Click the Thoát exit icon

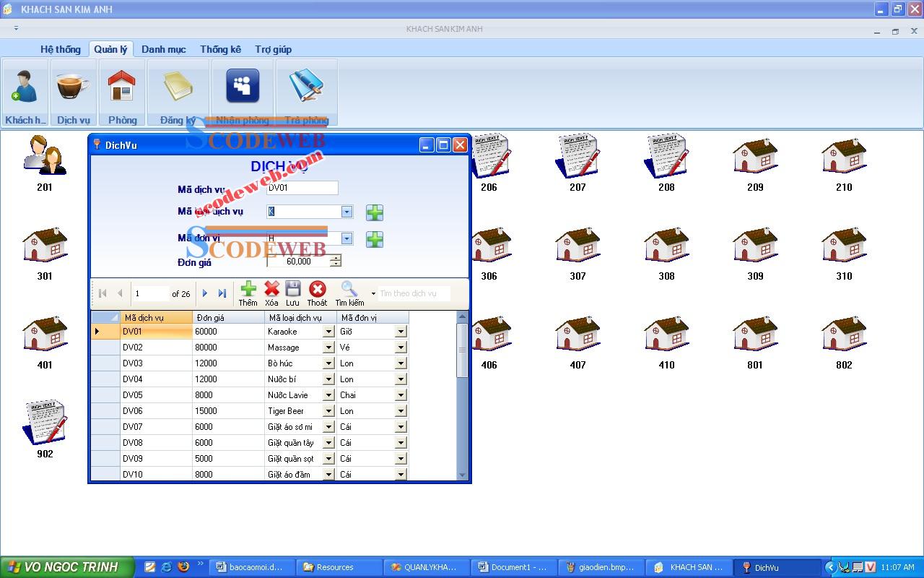[x=317, y=290]
